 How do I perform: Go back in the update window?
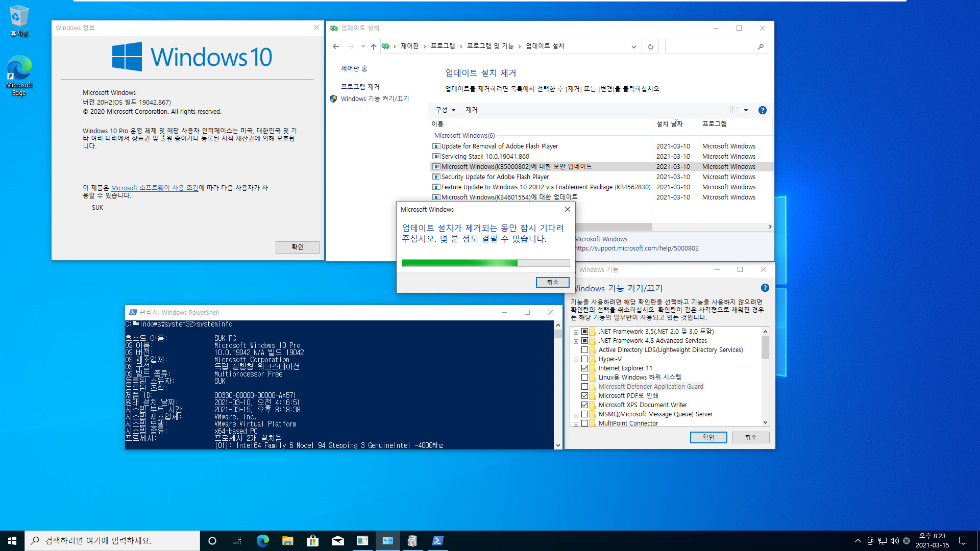point(336,46)
